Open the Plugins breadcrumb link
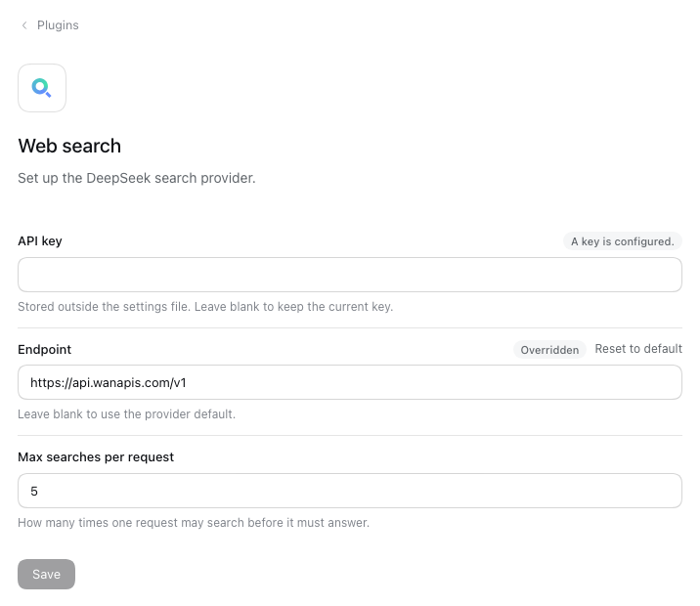 (x=58, y=25)
